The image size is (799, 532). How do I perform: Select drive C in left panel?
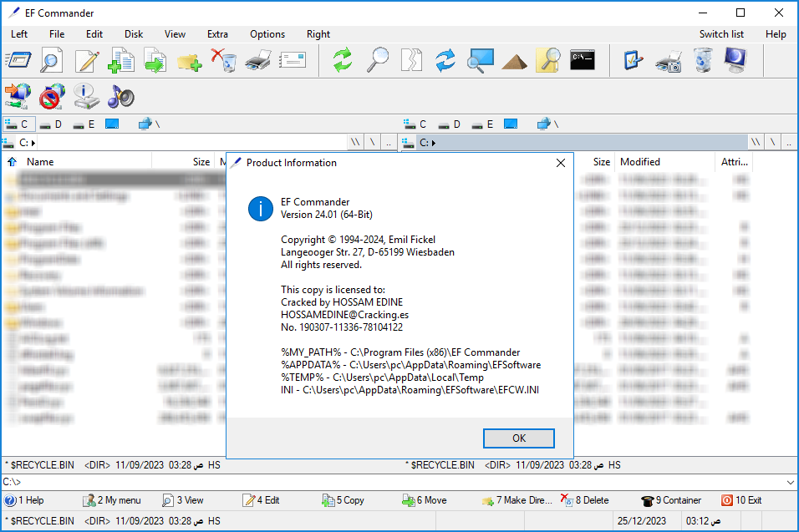(x=19, y=124)
